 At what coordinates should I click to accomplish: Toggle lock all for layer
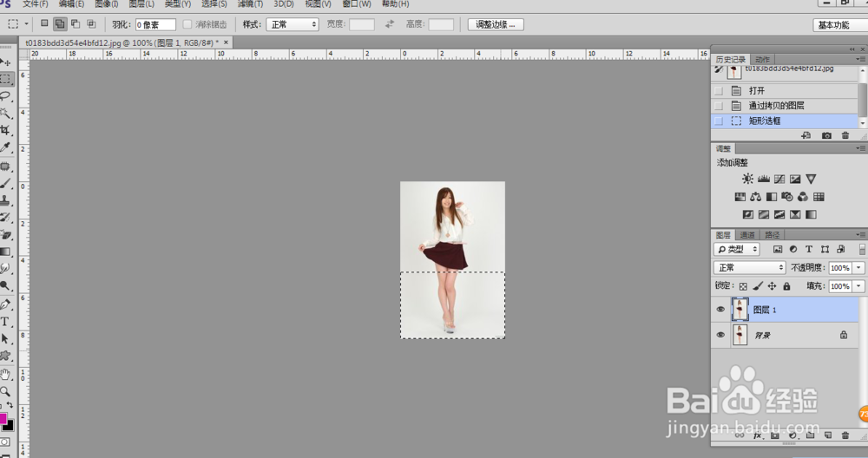[786, 286]
